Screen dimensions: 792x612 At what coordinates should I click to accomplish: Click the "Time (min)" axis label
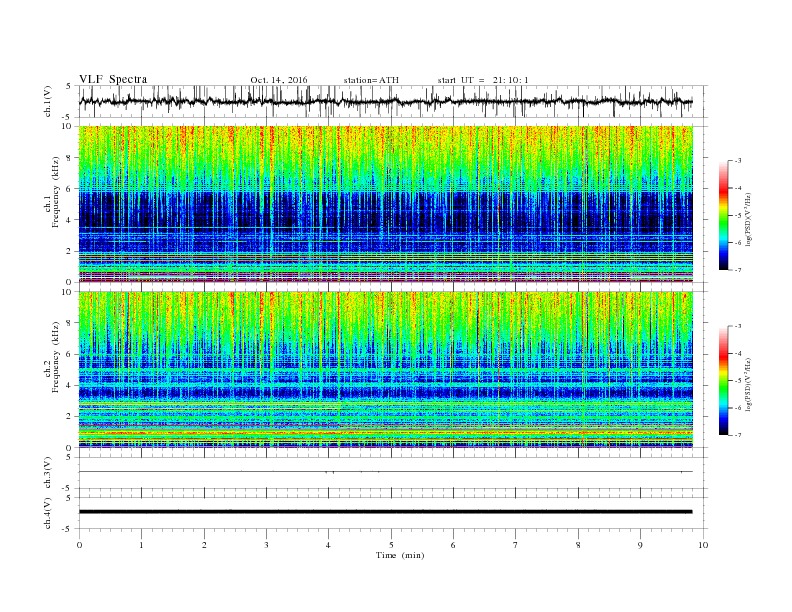click(x=400, y=555)
